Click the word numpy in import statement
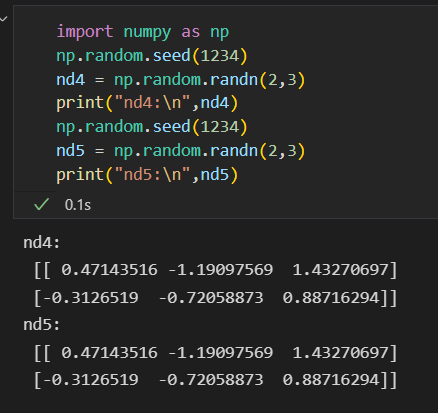Image resolution: width=438 pixels, height=413 pixels. coord(147,33)
